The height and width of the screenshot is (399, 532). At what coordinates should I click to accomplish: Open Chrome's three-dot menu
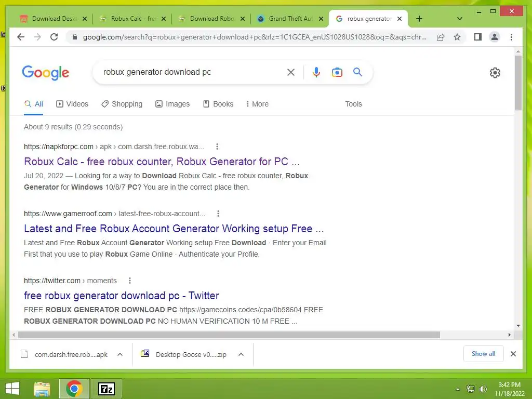click(x=511, y=37)
